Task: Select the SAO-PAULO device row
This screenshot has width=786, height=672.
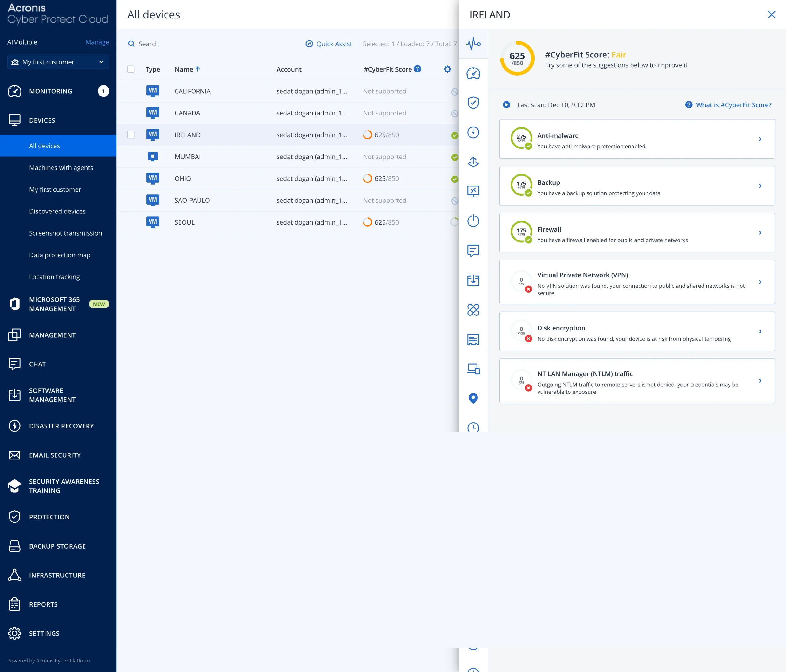Action: click(x=287, y=200)
